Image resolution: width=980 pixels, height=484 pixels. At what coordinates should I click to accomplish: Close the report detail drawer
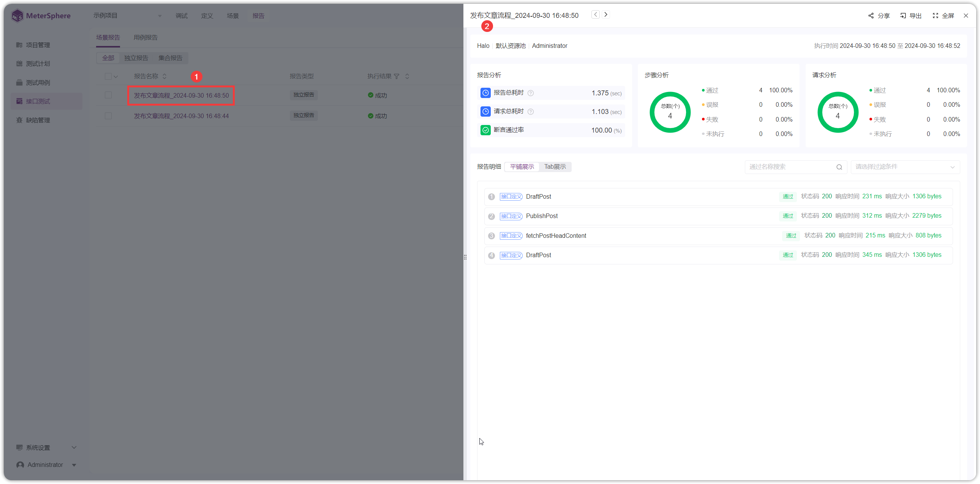pyautogui.click(x=966, y=16)
